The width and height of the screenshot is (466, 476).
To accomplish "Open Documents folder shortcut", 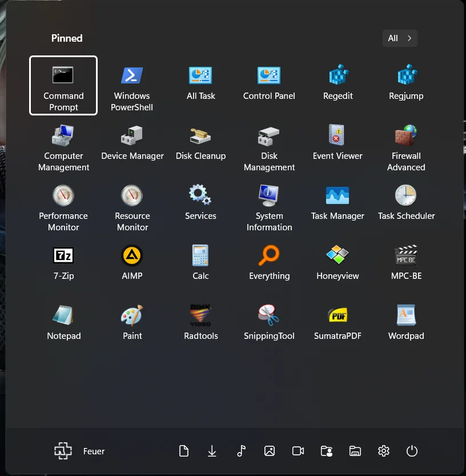I will (183, 451).
